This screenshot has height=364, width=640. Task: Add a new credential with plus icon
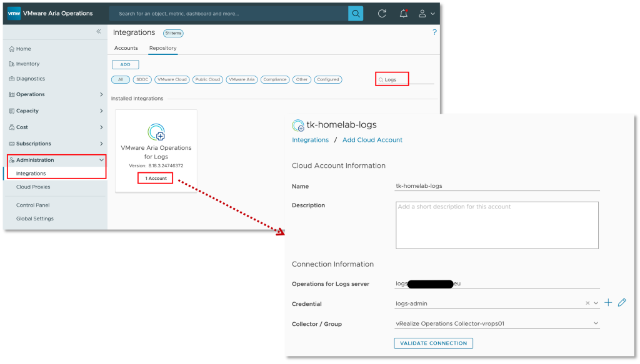[608, 302]
